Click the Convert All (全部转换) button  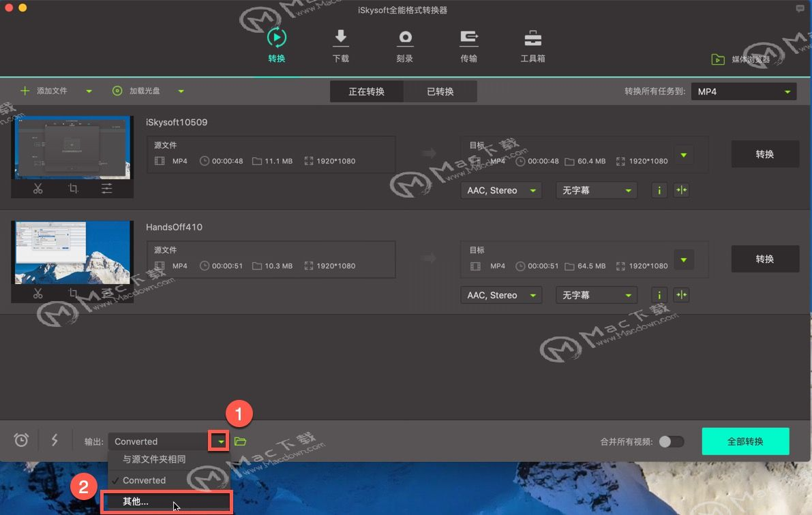745,441
